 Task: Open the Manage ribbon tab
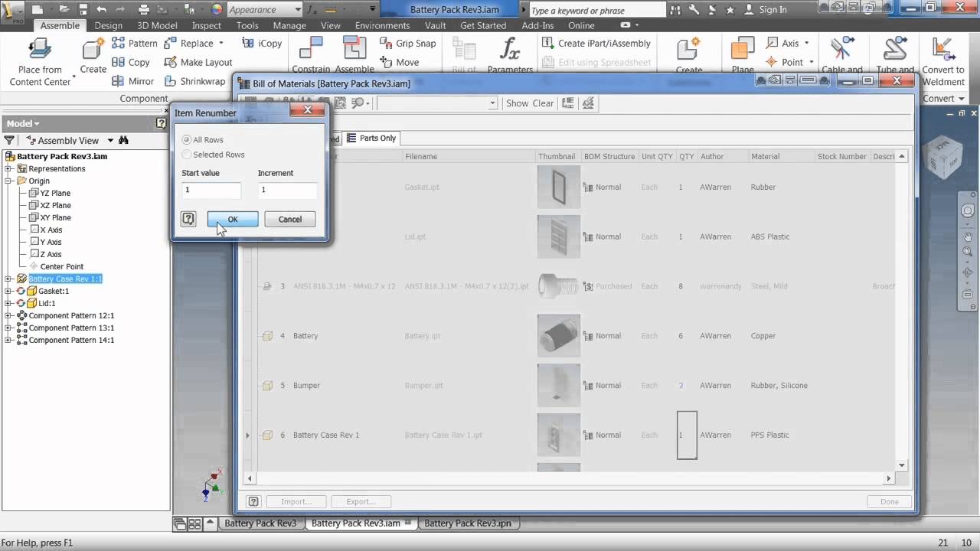[289, 25]
